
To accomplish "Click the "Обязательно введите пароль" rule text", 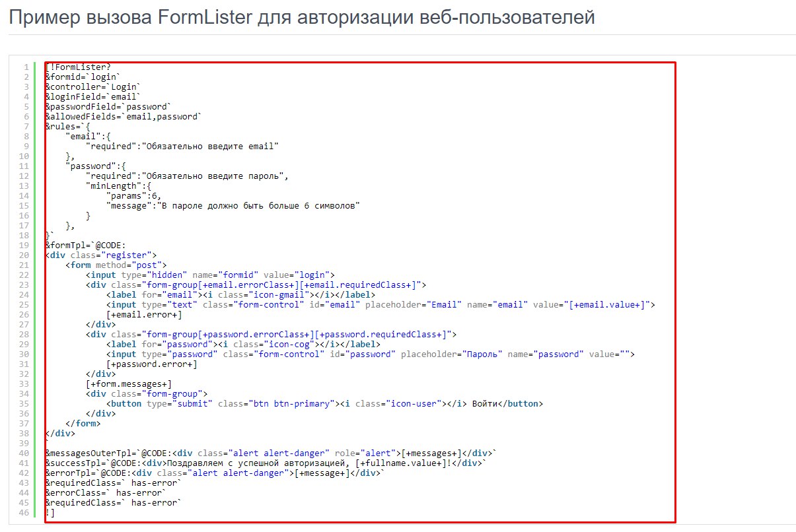I will pos(213,176).
